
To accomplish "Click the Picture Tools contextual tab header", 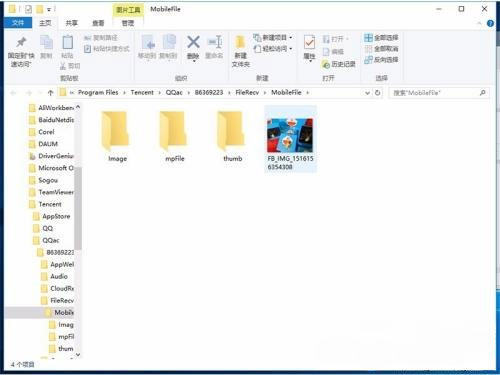I will (x=128, y=10).
